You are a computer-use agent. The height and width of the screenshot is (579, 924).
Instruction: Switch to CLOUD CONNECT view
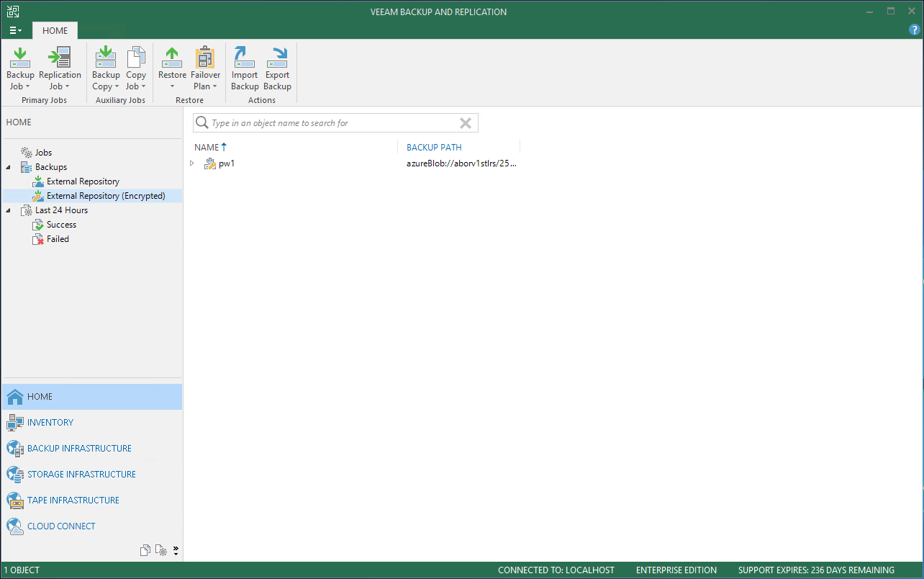[91, 526]
